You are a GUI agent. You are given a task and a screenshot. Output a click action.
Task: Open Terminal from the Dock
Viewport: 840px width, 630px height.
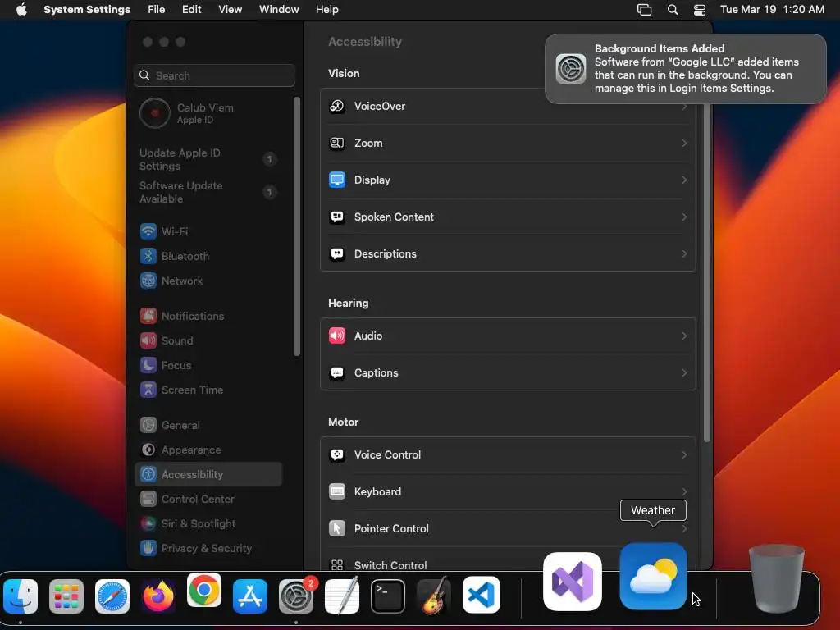pos(388,596)
